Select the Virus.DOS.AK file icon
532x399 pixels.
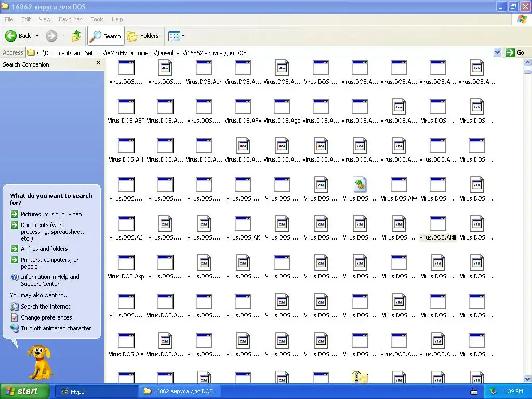tap(243, 224)
